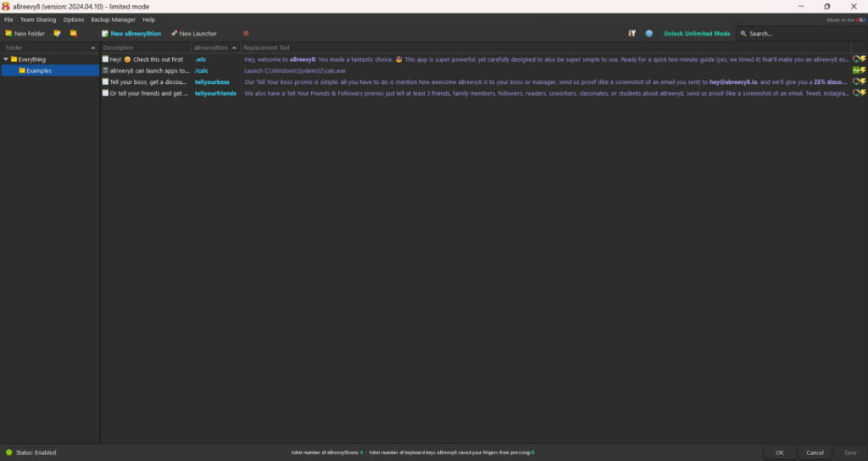The height and width of the screenshot is (461, 868).
Task: Click the Save button
Action: (x=850, y=453)
